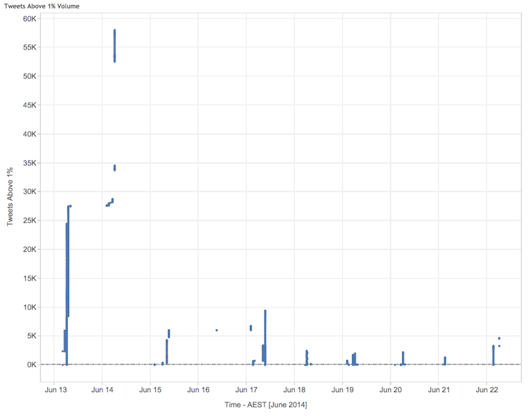Click the Jun 18 x-axis label
The height and width of the screenshot is (416, 532).
tap(294, 390)
